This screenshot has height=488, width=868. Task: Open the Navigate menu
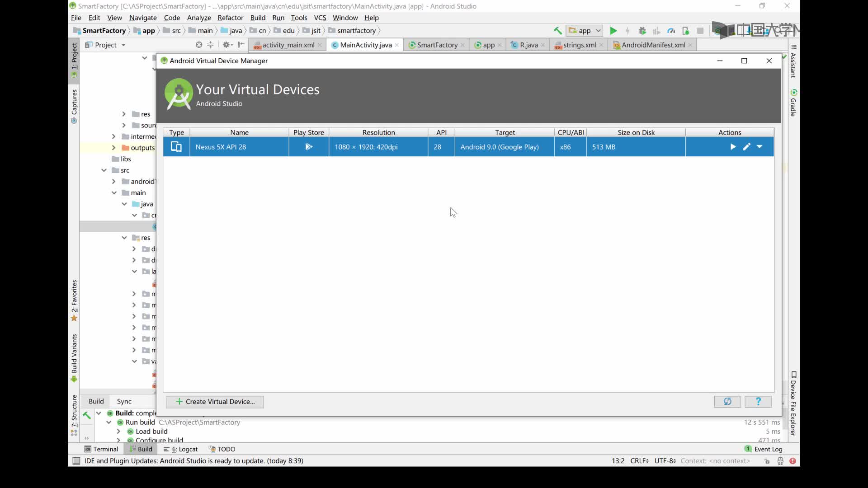tap(143, 18)
